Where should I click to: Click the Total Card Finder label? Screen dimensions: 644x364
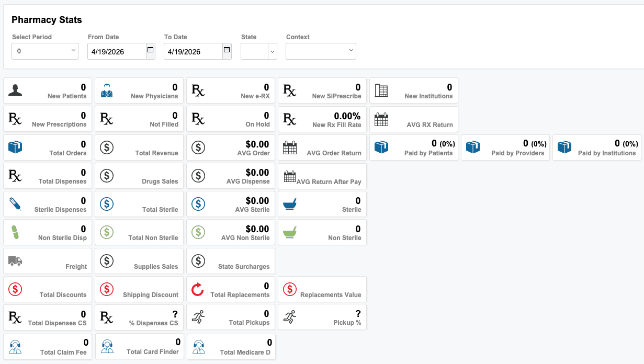[x=153, y=352]
